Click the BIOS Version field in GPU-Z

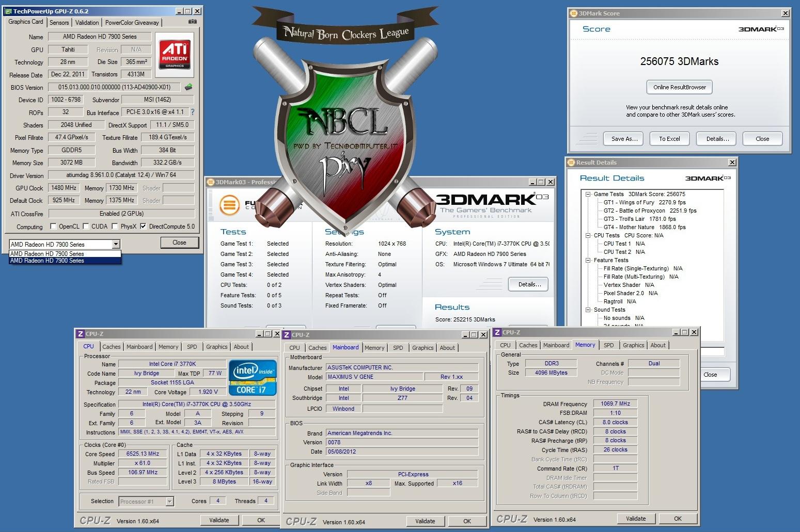(114, 87)
